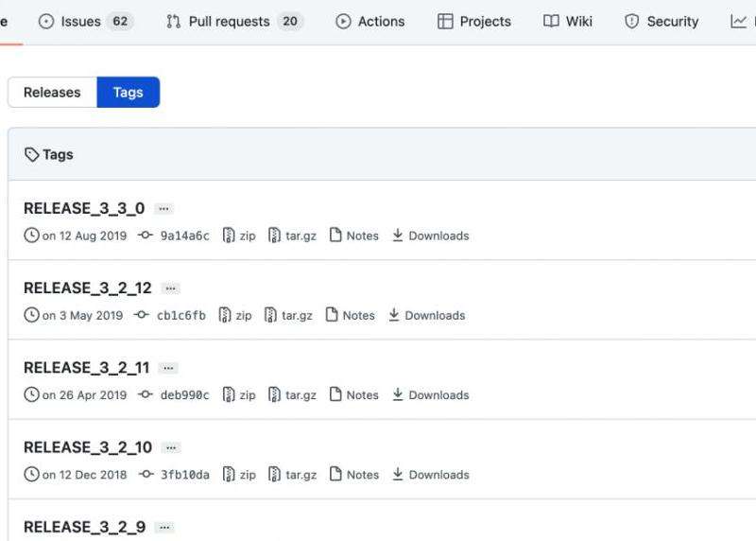Download zip for RELEASE_3_3_0
This screenshot has height=541, width=756.
[x=239, y=236]
